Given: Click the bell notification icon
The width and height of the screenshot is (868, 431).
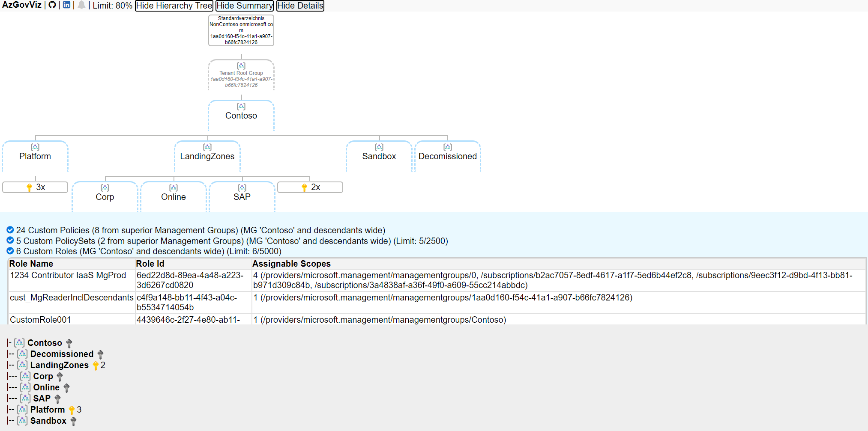Looking at the screenshot, I should coord(81,5).
